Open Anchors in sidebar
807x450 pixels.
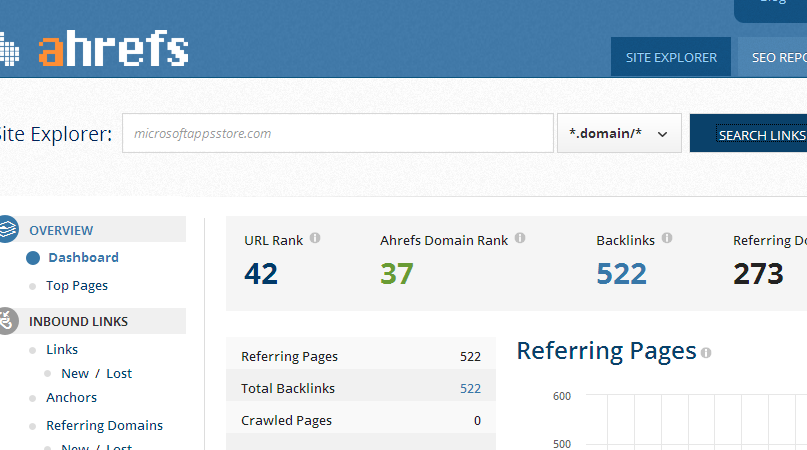click(x=72, y=397)
